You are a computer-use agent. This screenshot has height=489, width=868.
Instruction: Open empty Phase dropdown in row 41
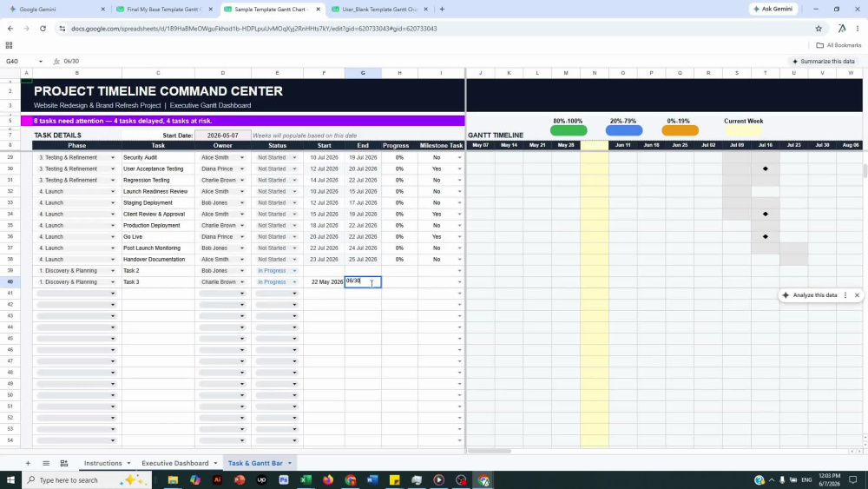point(112,294)
